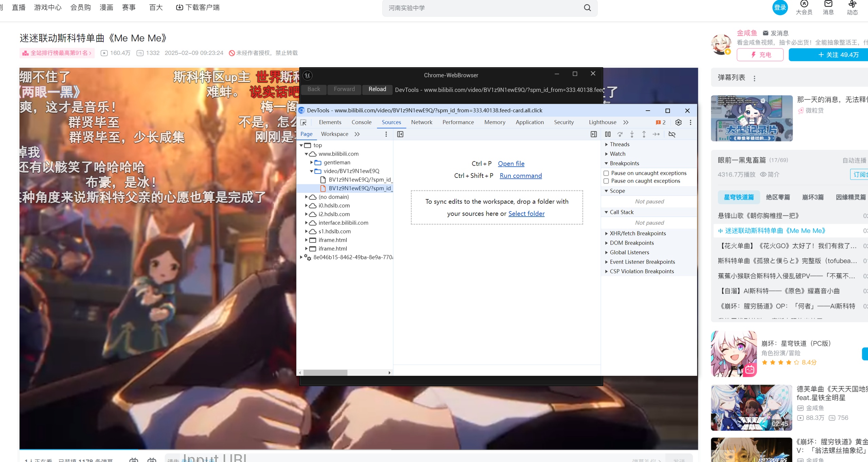Click the 充电 charge button
This screenshot has width=868, height=462.
pyautogui.click(x=760, y=55)
